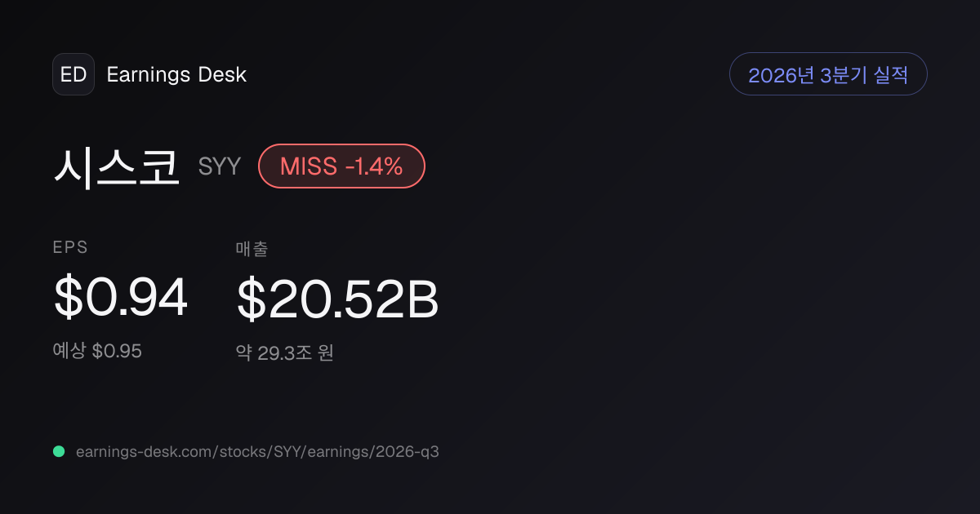Select the $20.52B revenue figure
Viewport: 980px width, 514px height.
point(338,299)
